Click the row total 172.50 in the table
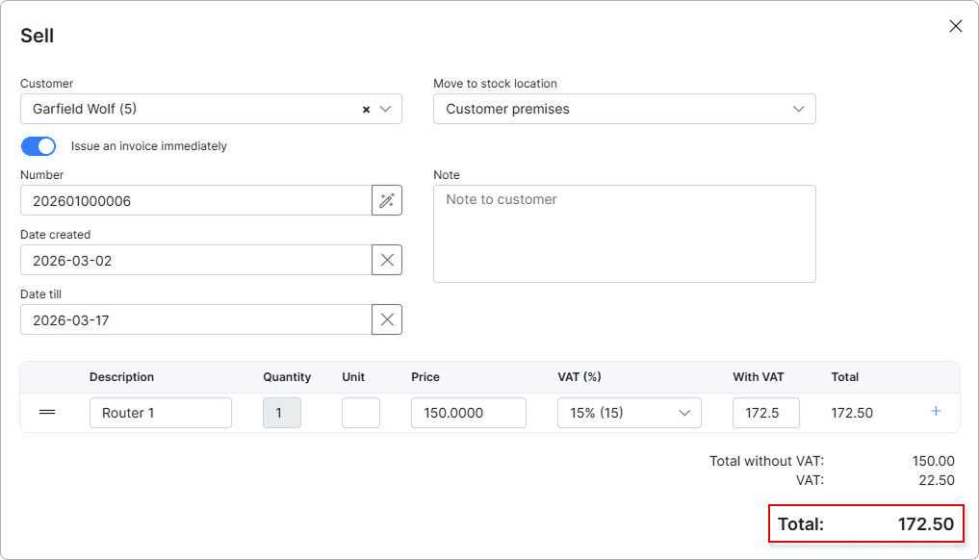Image resolution: width=979 pixels, height=560 pixels. (852, 413)
